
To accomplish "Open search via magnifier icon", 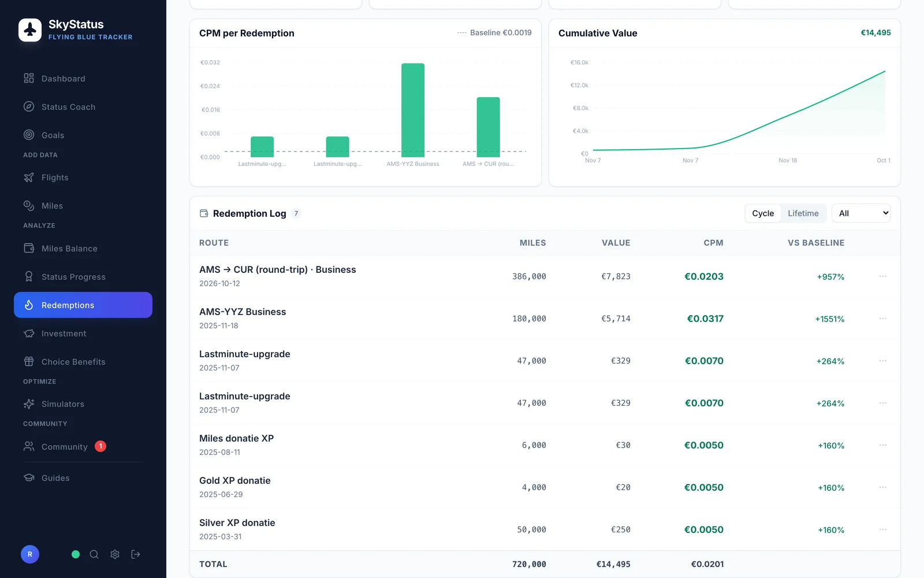I will pyautogui.click(x=94, y=554).
